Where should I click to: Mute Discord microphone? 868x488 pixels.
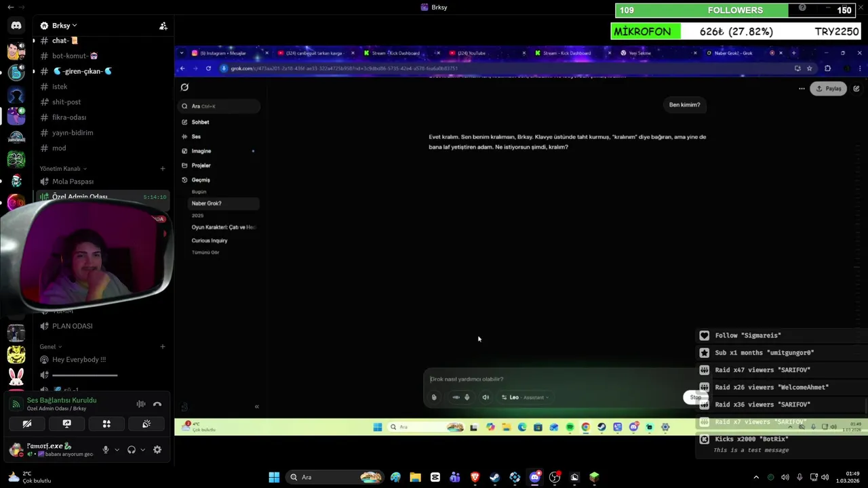coord(105,449)
